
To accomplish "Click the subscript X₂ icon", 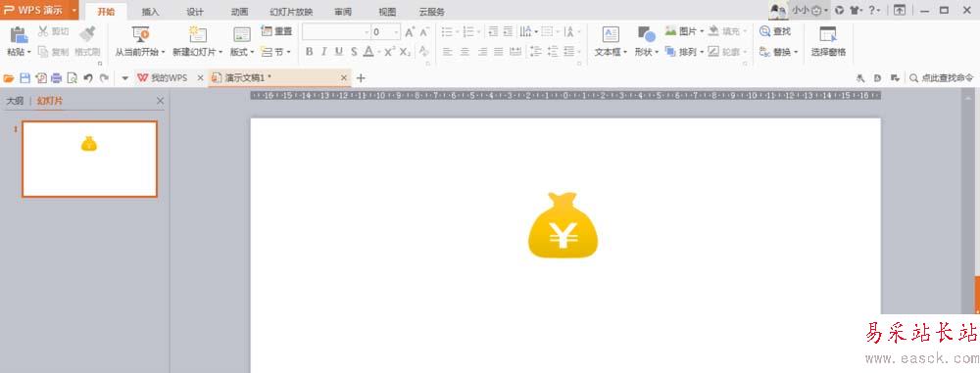I will (x=405, y=52).
